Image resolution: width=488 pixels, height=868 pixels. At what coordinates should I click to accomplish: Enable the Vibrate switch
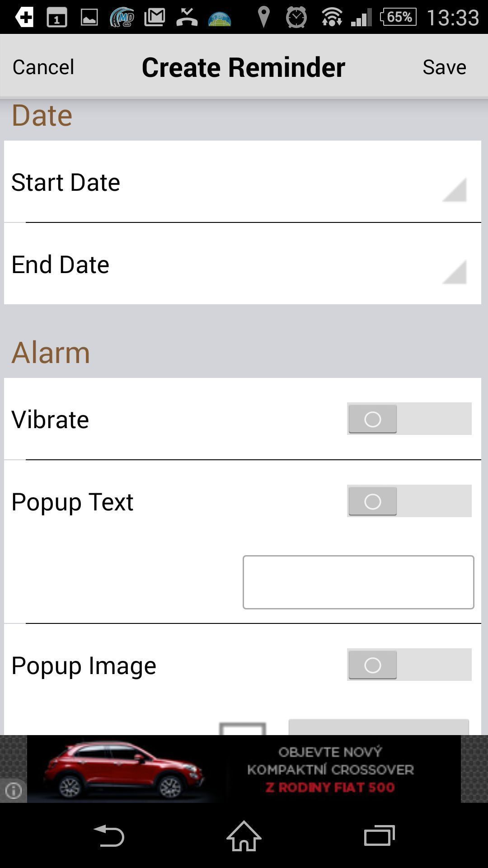(409, 419)
